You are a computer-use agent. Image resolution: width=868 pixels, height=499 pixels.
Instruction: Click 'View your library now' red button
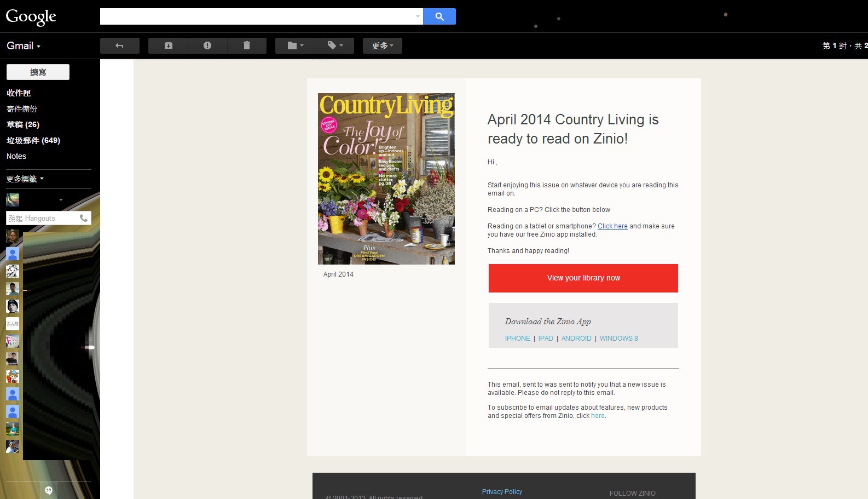tap(583, 278)
